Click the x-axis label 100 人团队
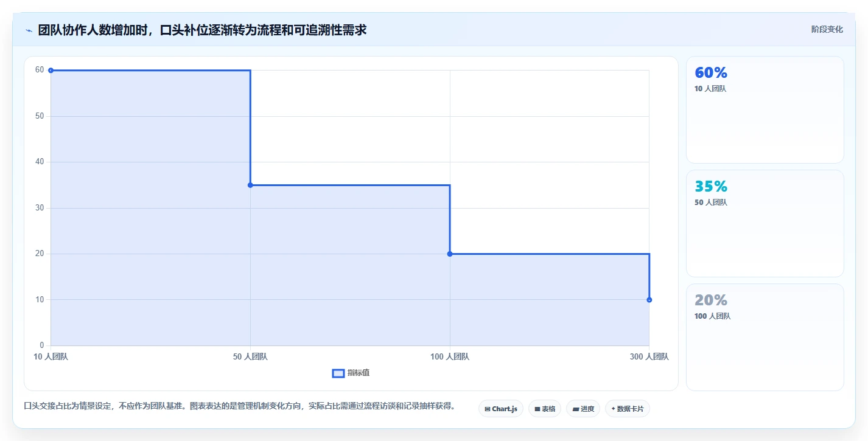The image size is (868, 441). tap(450, 357)
